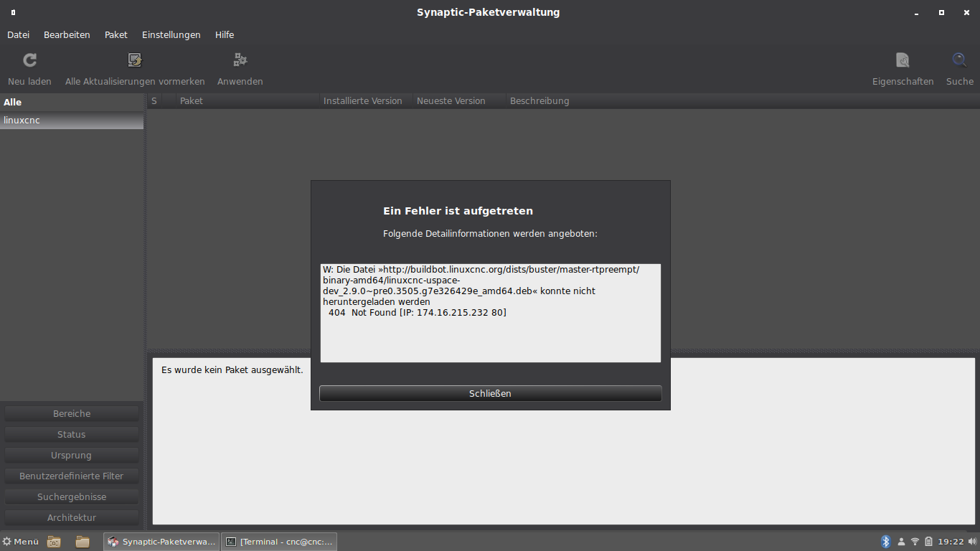Click the Neu laden reload icon
Image resolution: width=980 pixels, height=551 pixels.
point(29,60)
